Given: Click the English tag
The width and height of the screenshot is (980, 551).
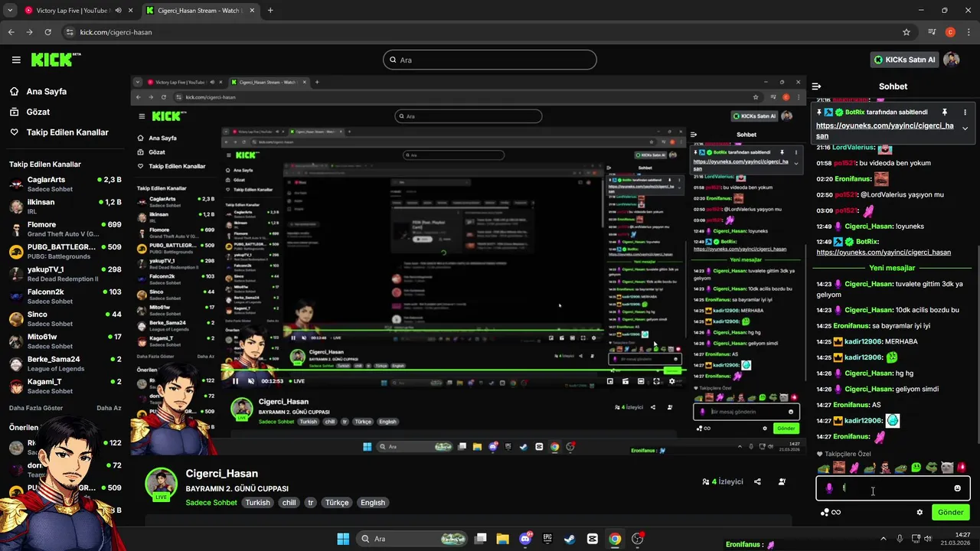Looking at the screenshot, I should click(x=373, y=503).
